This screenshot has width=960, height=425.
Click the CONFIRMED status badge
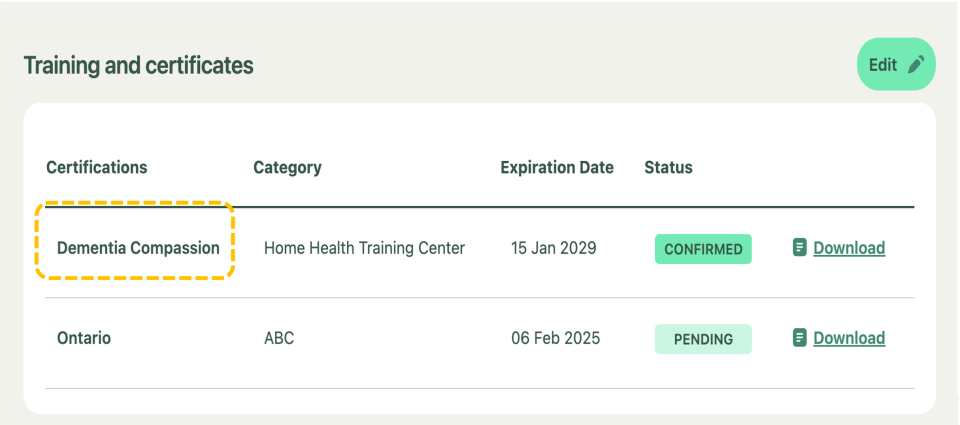pyautogui.click(x=702, y=249)
